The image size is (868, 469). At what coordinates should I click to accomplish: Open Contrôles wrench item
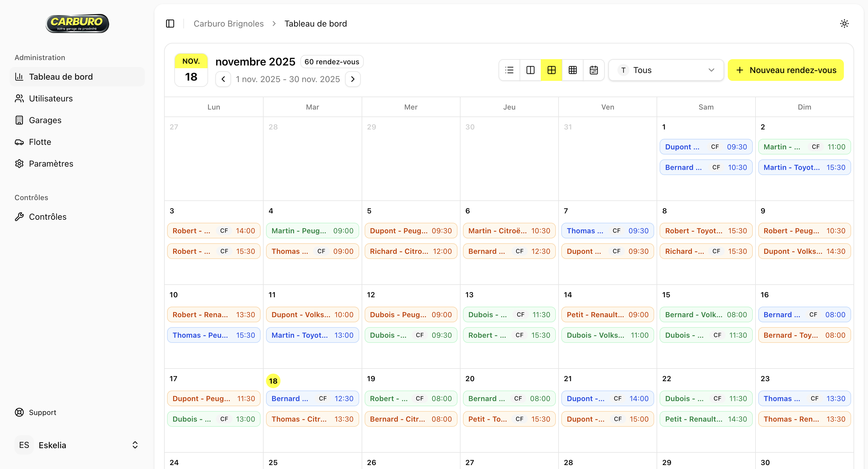pyautogui.click(x=48, y=217)
